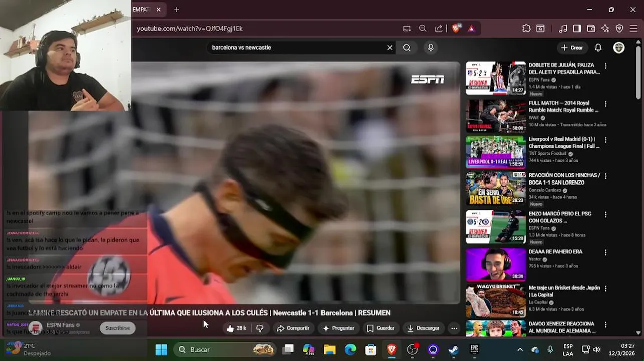Screen dimensions: 644x361
Task: Open OBS Studio from the taskbar
Action: click(412, 349)
